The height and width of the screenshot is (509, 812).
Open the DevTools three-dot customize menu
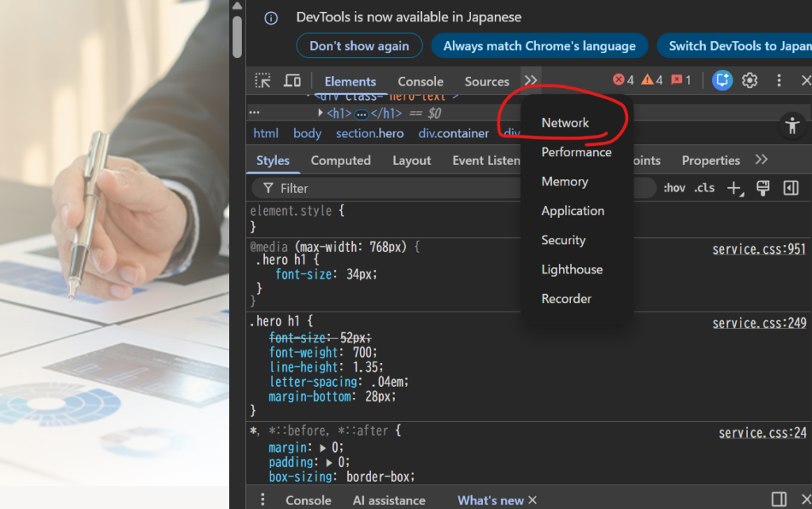click(779, 80)
